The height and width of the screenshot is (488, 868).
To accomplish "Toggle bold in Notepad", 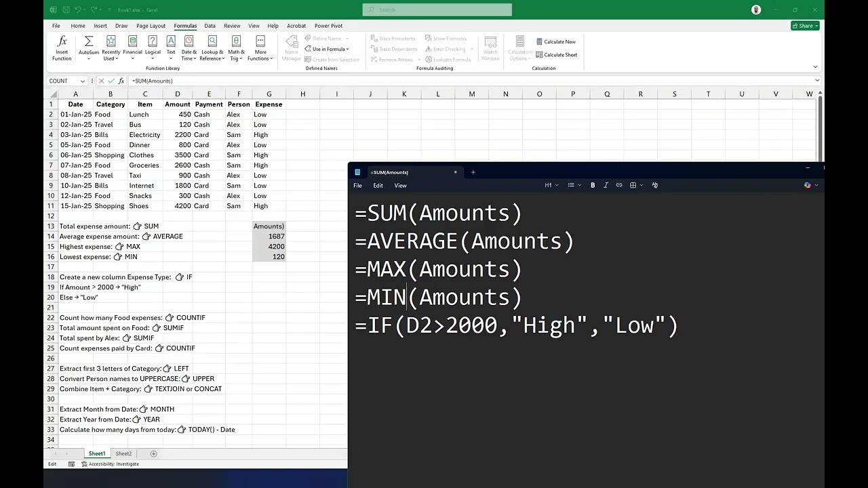I will click(x=593, y=185).
